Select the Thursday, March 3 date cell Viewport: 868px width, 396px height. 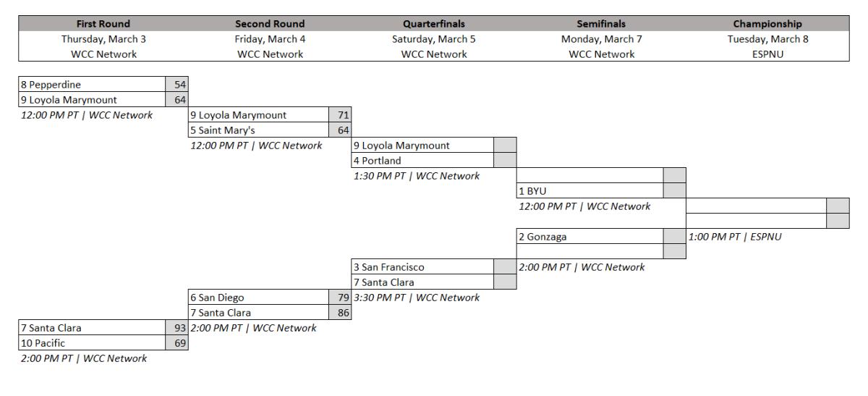pos(103,39)
